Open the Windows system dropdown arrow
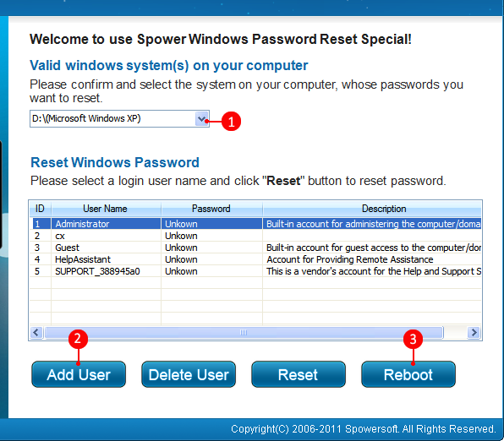 tap(202, 119)
